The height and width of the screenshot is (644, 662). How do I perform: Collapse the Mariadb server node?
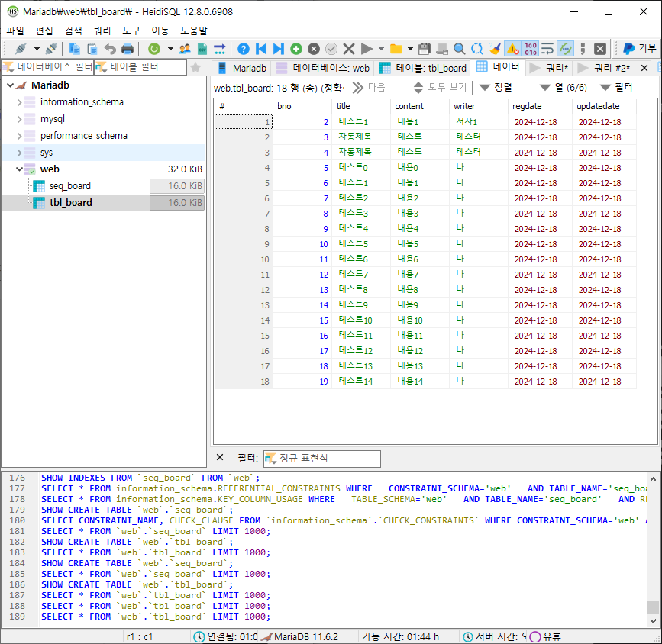[11, 85]
